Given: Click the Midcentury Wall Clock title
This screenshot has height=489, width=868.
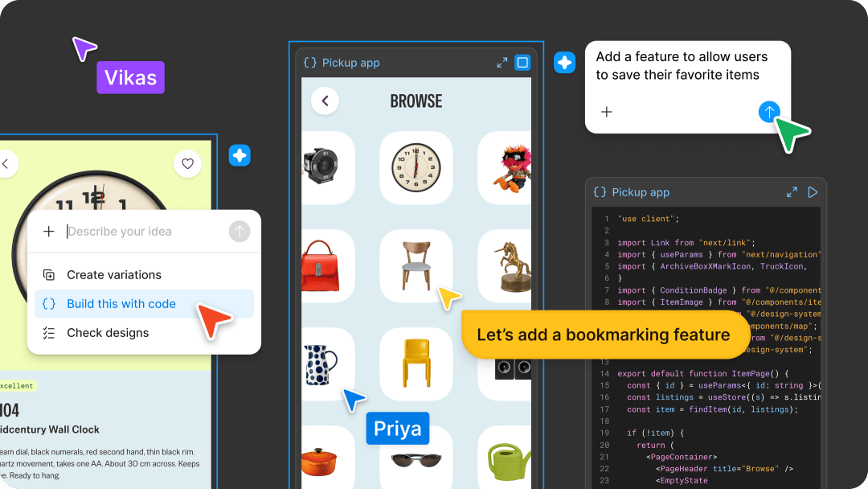Looking at the screenshot, I should pos(50,429).
